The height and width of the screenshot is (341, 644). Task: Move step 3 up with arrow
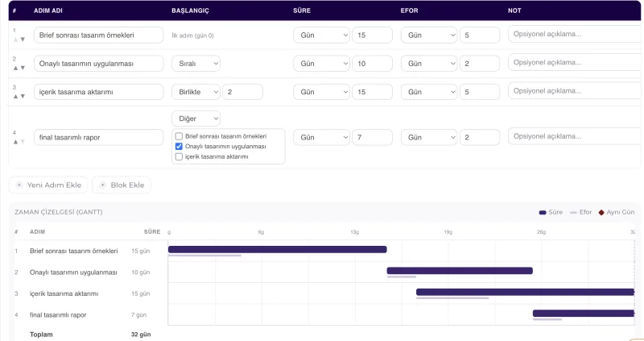pyautogui.click(x=15, y=96)
